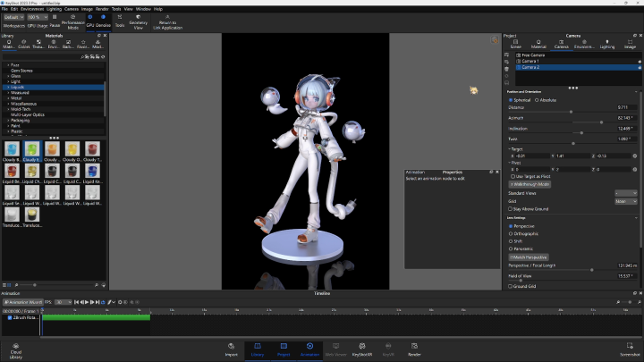Enable the Denoise toolbar button
Viewport: 644px width, 362px height.
[x=101, y=18]
